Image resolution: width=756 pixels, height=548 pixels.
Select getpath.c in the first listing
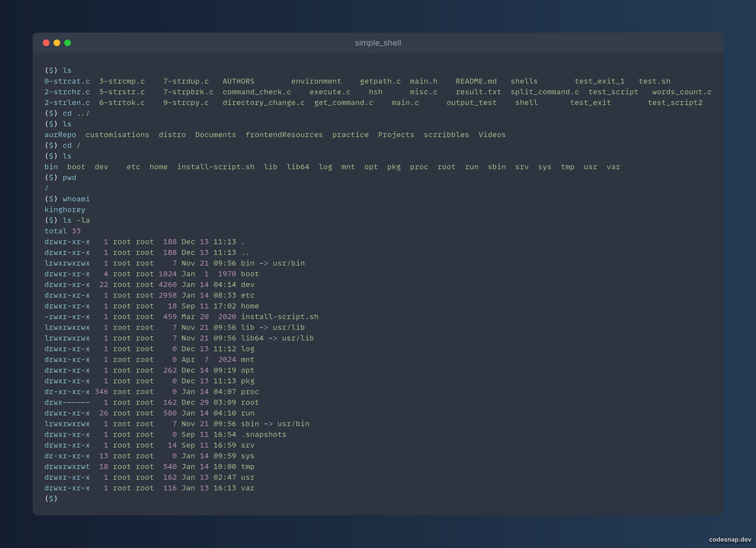[x=380, y=81]
